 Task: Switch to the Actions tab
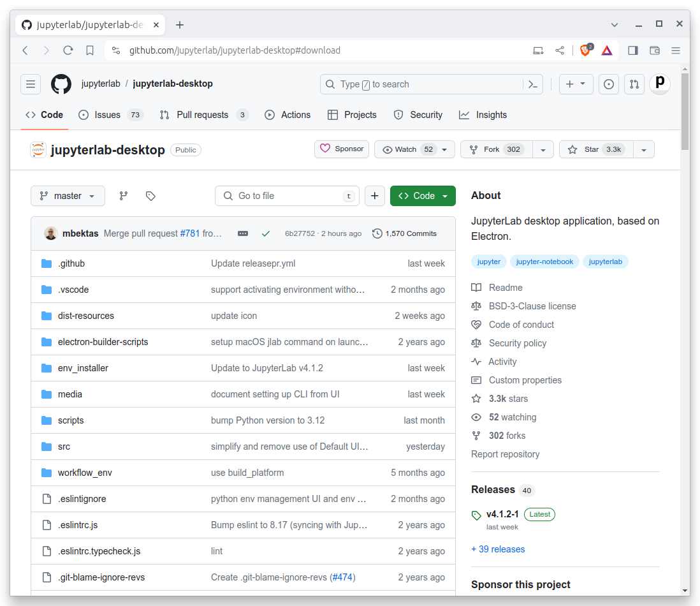288,115
